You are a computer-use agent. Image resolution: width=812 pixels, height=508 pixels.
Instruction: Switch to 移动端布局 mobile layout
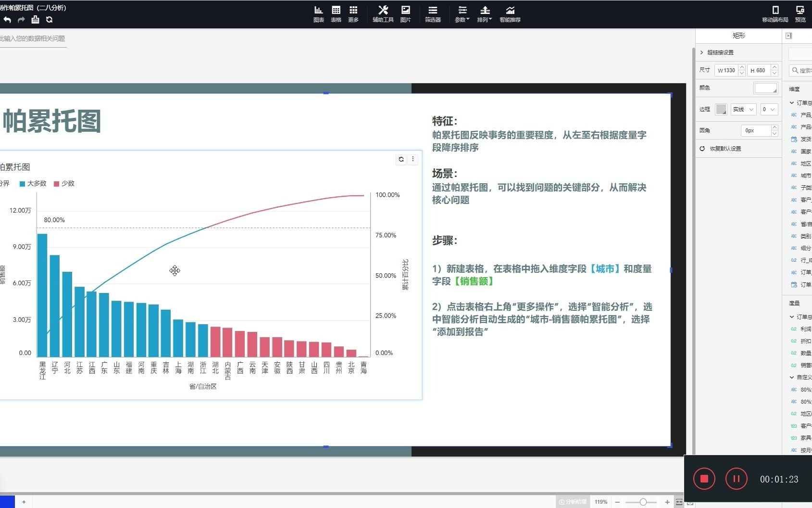[775, 14]
